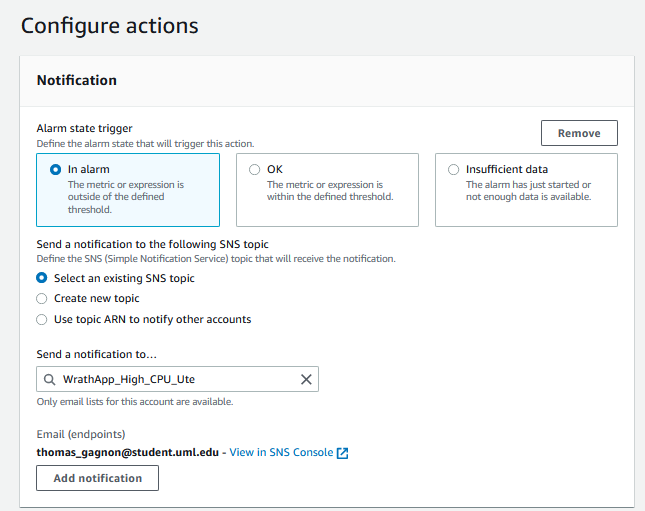Click the Configure actions page heading
The width and height of the screenshot is (645, 511).
coord(110,26)
